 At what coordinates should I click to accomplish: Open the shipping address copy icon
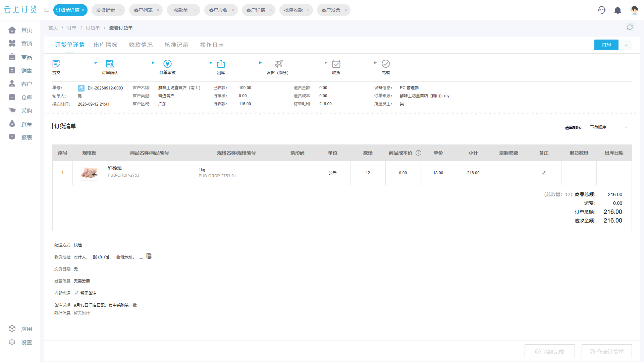149,256
